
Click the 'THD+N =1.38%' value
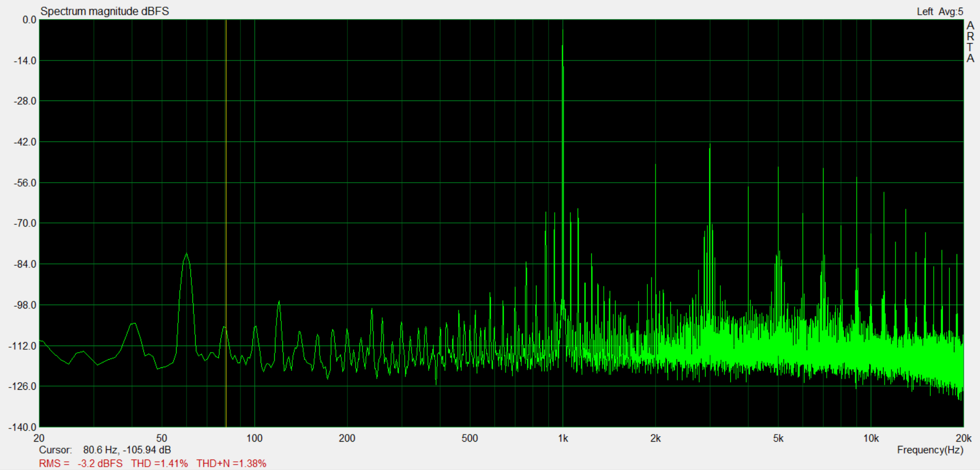[231, 463]
